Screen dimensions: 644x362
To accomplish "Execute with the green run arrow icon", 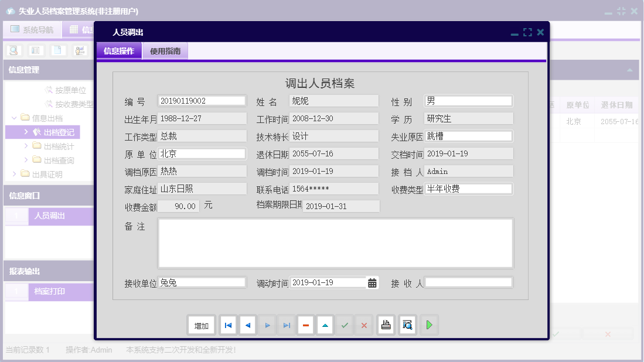I will tap(429, 325).
